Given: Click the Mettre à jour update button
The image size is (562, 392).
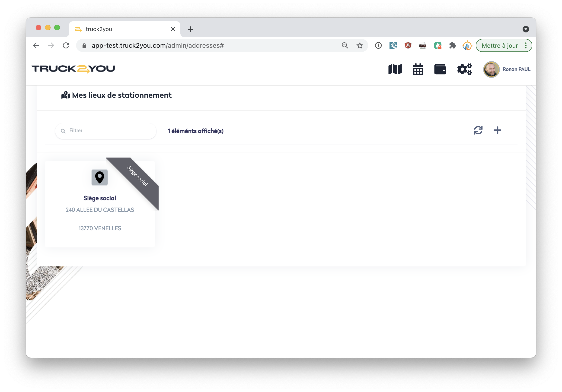Looking at the screenshot, I should click(x=500, y=46).
